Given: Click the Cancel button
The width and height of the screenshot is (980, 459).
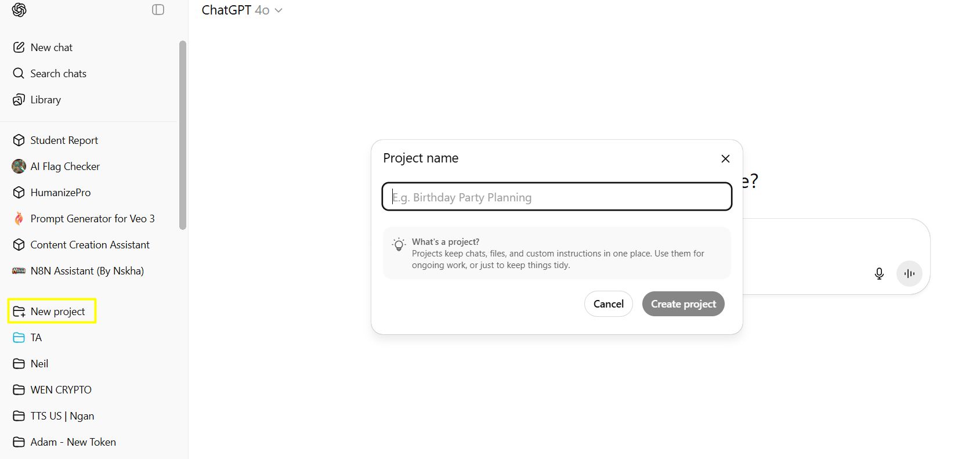Looking at the screenshot, I should tap(608, 304).
